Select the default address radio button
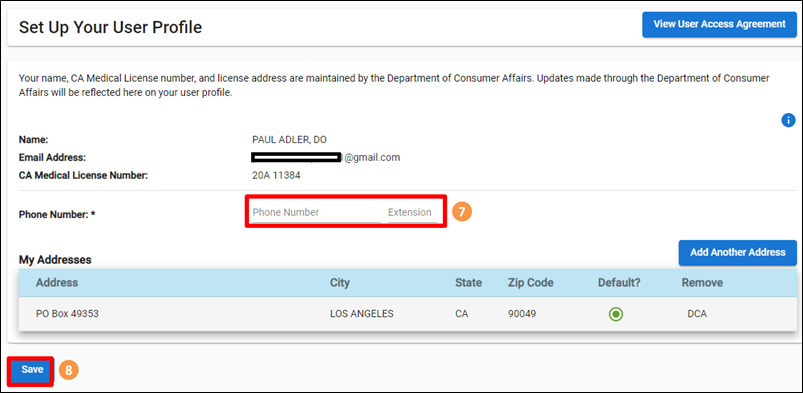The image size is (803, 393). [x=616, y=314]
